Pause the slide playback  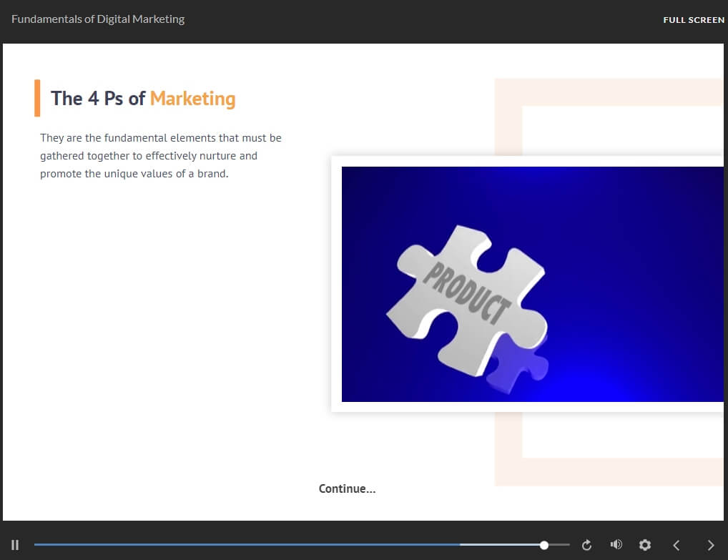pos(15,545)
